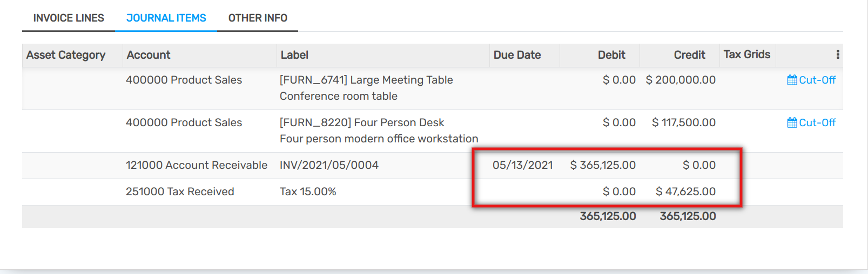This screenshot has height=274, width=868.
Task: Sort by the Account column header
Action: (148, 55)
